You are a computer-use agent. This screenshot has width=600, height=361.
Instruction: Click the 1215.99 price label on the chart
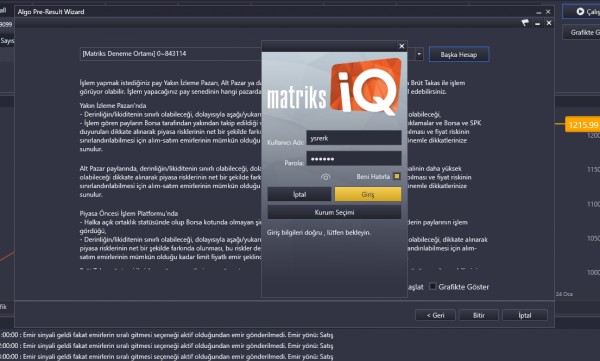coord(582,125)
